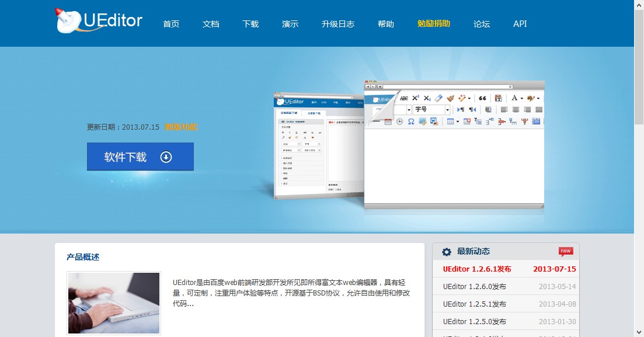Open the dropdown arrow left of 字号
The width and height of the screenshot is (644, 337).
[x=409, y=110]
